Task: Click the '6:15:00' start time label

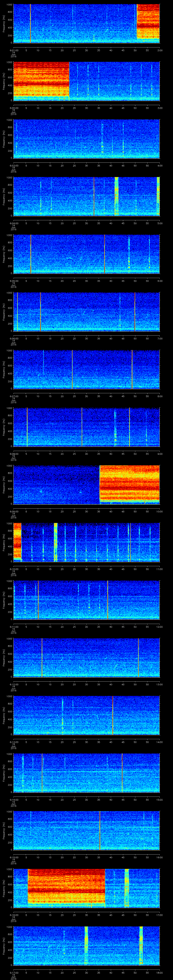Action: pyautogui.click(x=14, y=858)
